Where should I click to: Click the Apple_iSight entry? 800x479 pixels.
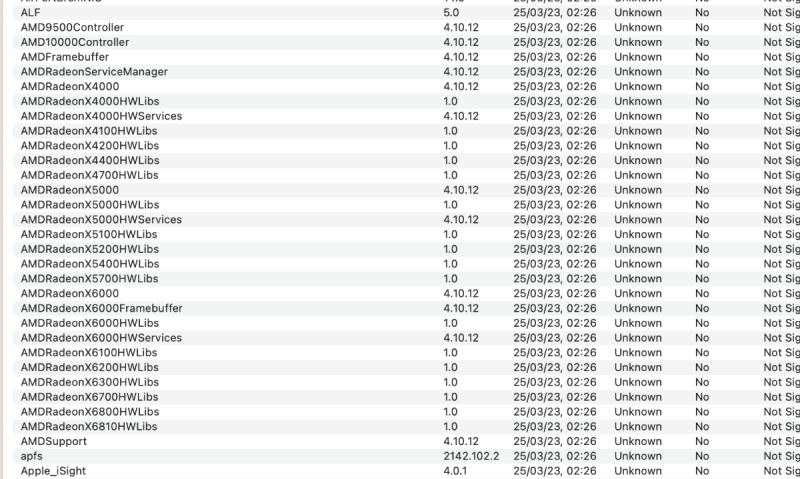(53, 471)
